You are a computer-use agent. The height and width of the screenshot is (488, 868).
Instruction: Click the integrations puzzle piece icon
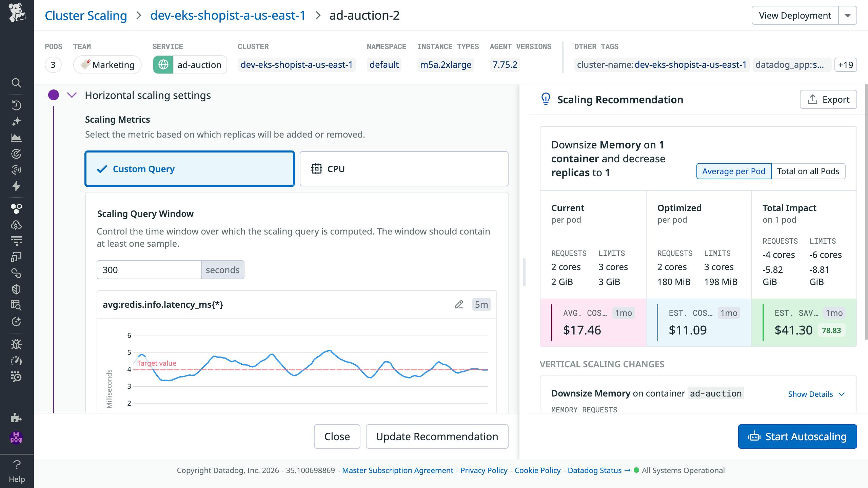(16, 418)
